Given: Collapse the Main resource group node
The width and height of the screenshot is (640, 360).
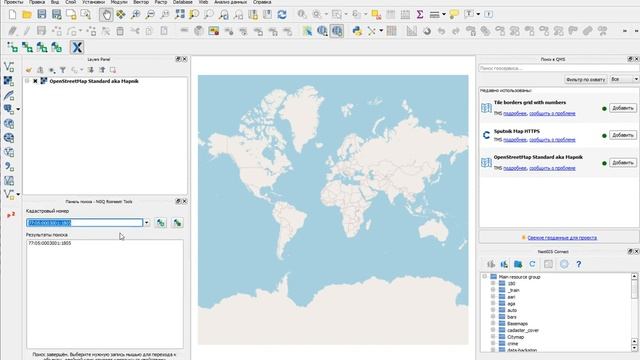Looking at the screenshot, I should pos(484,277).
